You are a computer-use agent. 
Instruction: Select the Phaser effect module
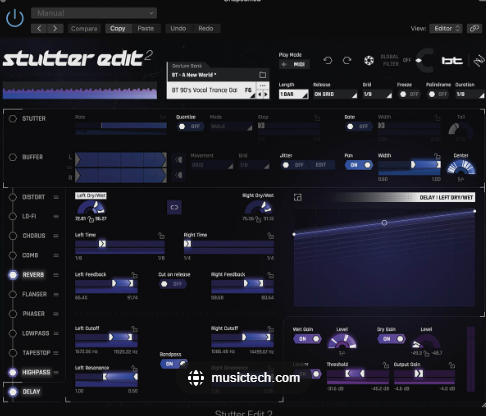pyautogui.click(x=33, y=314)
